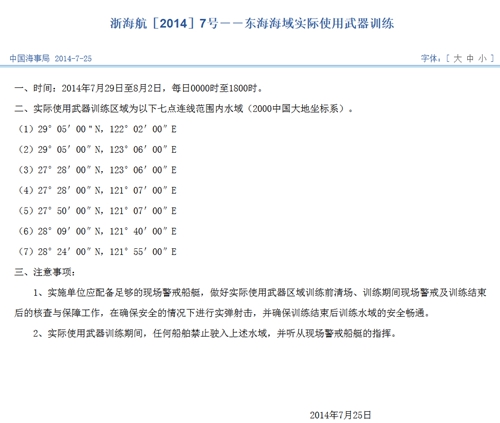
Task: Click paragraph 1、实施单位应配备足够的现场警戒船艇
Action: [259, 292]
